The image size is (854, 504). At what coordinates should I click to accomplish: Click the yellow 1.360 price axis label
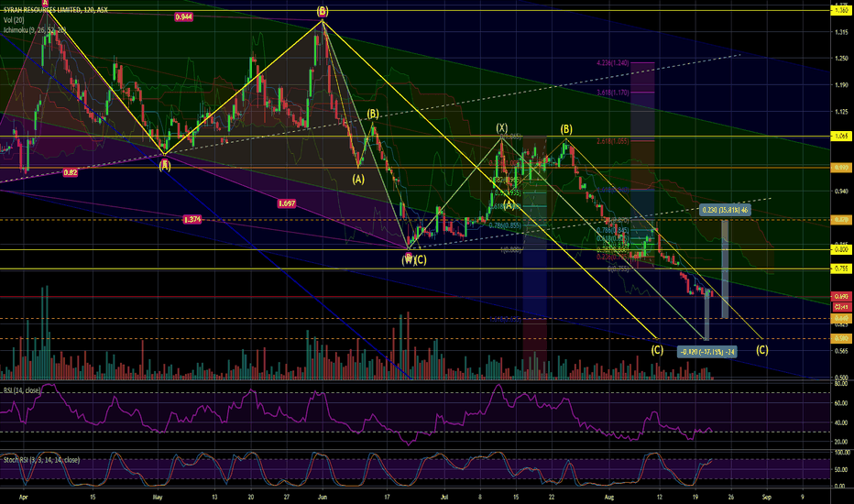point(841,10)
